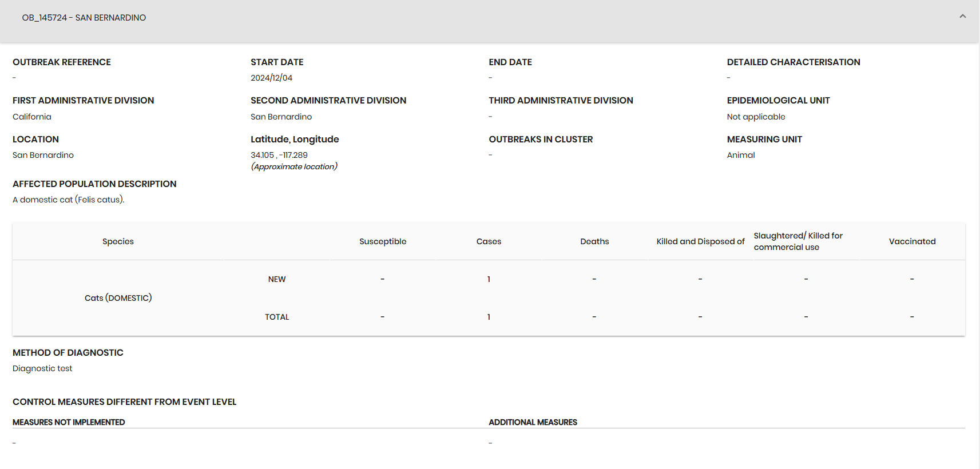Click the California first division value
The width and height of the screenshot is (980, 469).
click(x=32, y=117)
